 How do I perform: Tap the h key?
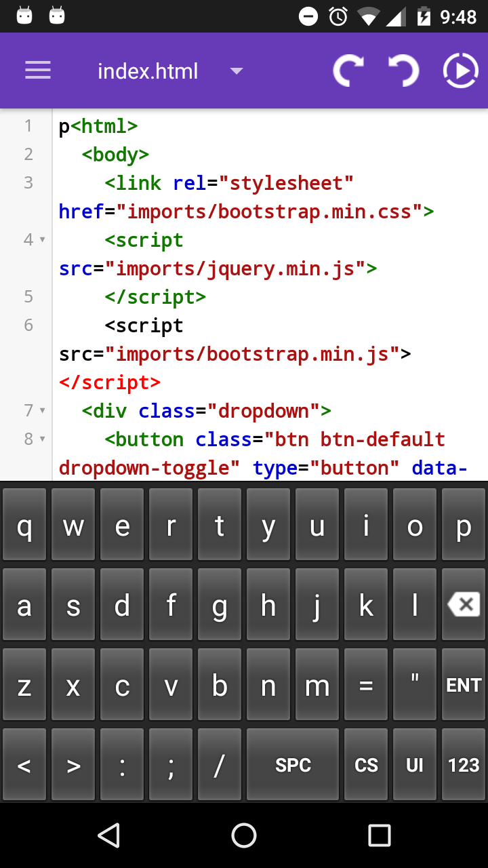click(x=268, y=604)
